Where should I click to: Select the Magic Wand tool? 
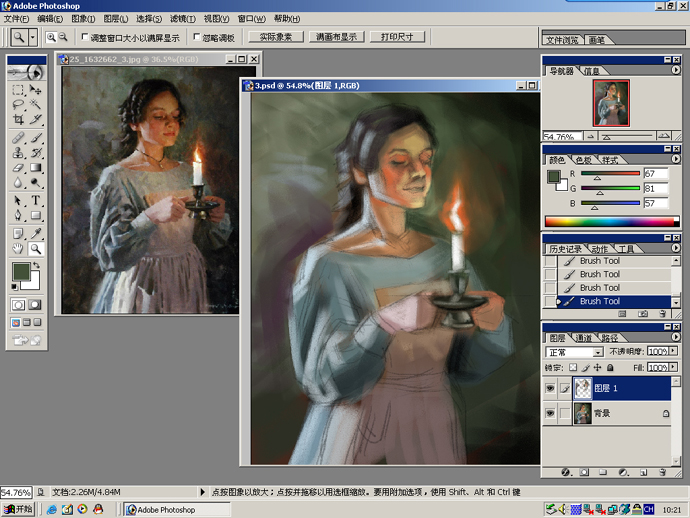(35, 104)
